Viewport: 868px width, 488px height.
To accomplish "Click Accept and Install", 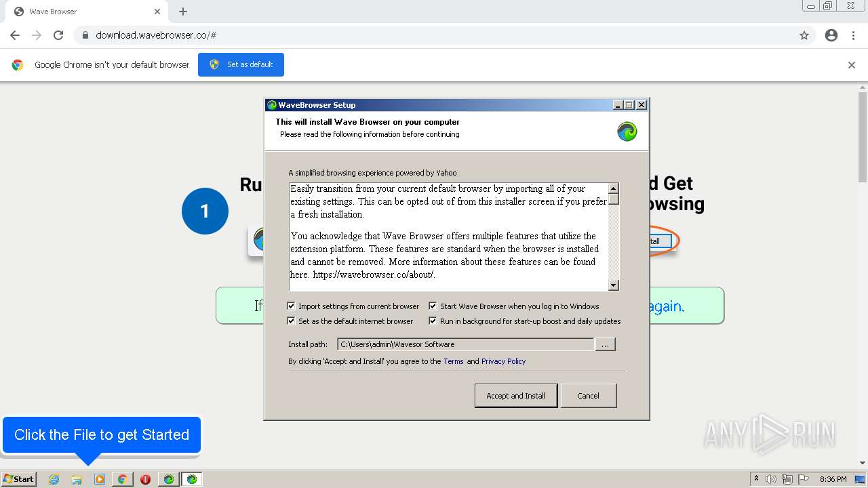I will tap(516, 396).
